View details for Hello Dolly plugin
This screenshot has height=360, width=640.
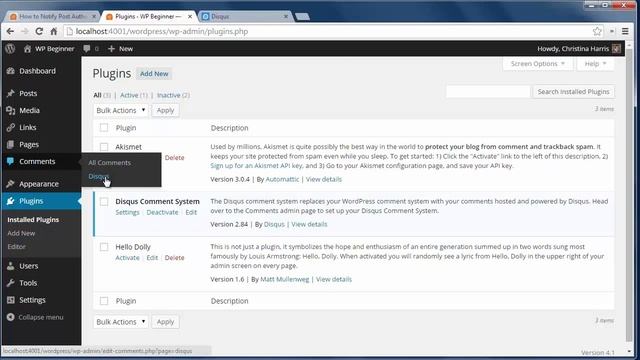(x=333, y=279)
